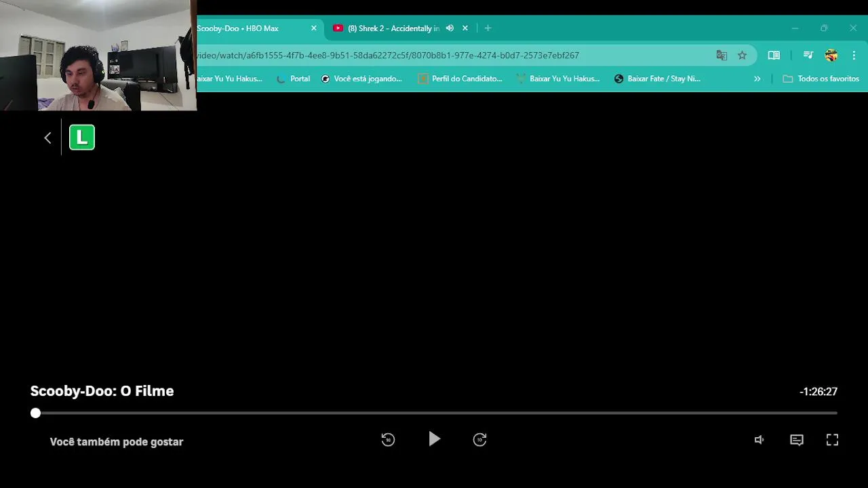Enter fullscreen mode
The height and width of the screenshot is (488, 868).
pyautogui.click(x=832, y=440)
